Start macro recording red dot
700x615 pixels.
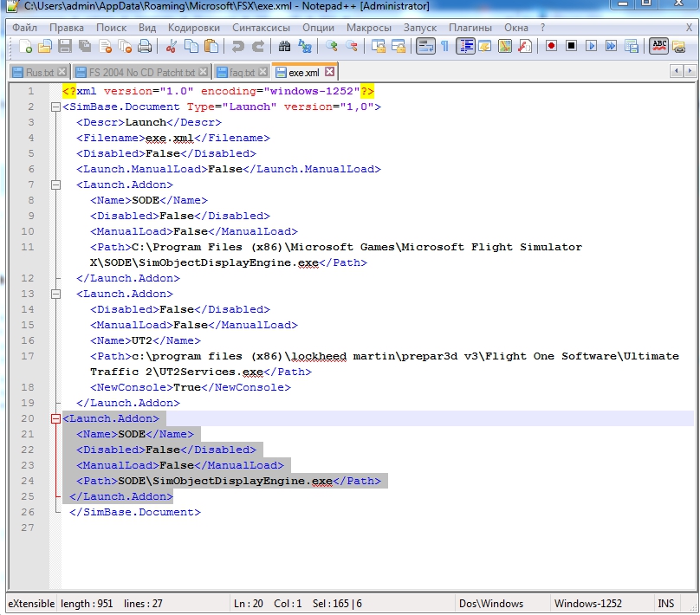coord(551,46)
